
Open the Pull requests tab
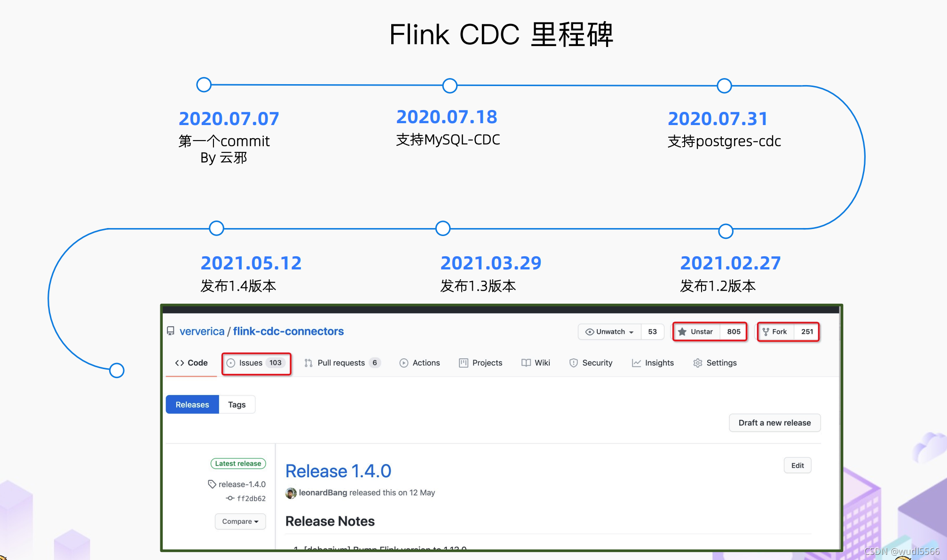pyautogui.click(x=341, y=363)
